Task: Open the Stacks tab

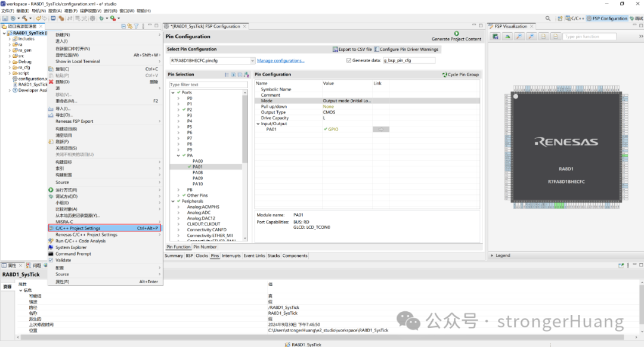Action: [x=274, y=256]
